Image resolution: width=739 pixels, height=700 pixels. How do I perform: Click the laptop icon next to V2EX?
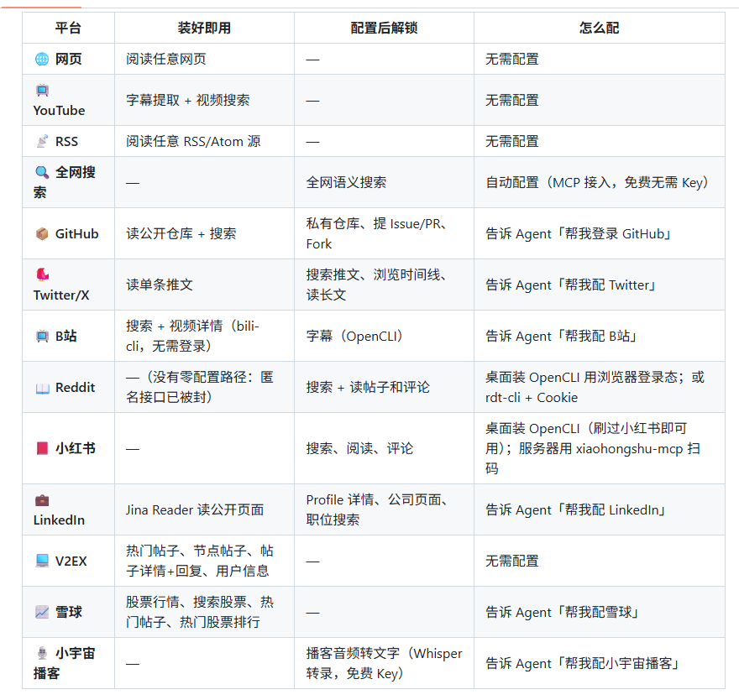[x=42, y=561]
